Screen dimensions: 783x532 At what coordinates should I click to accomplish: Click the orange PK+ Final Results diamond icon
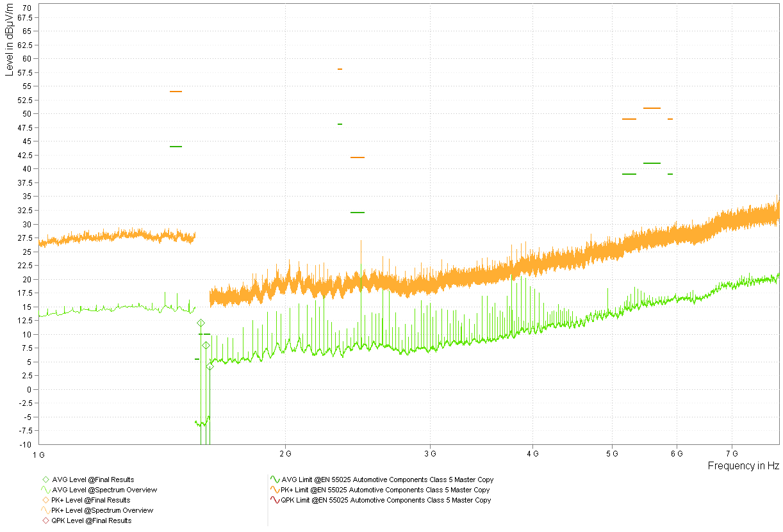point(45,500)
